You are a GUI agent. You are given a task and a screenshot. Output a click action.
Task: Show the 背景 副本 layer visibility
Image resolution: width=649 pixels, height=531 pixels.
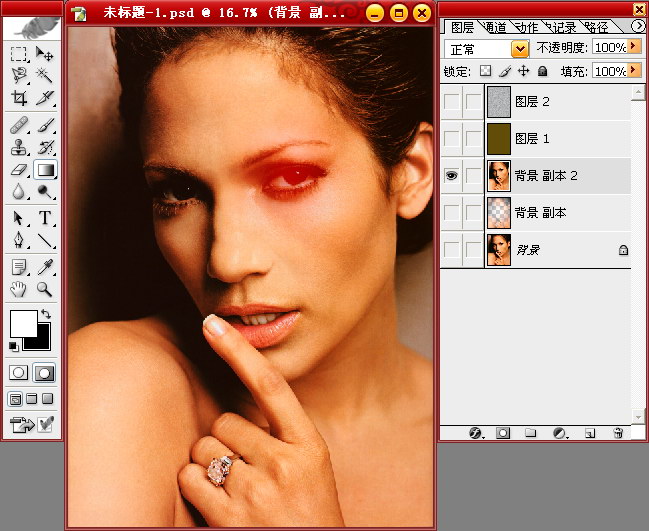(451, 213)
